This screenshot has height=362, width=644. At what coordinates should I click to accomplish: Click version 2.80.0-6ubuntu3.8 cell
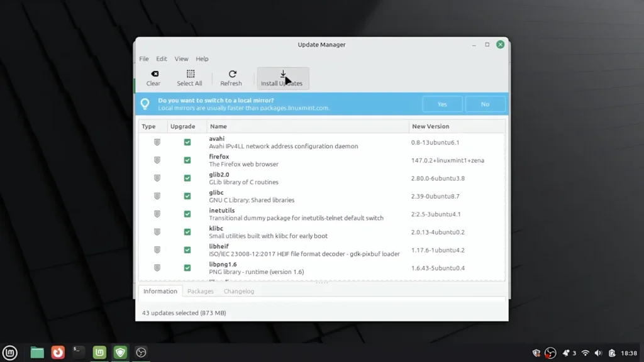[x=438, y=178]
